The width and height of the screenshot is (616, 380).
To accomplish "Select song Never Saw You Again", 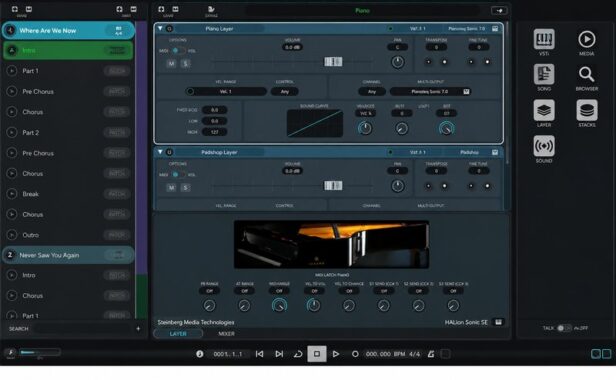I will pos(68,255).
